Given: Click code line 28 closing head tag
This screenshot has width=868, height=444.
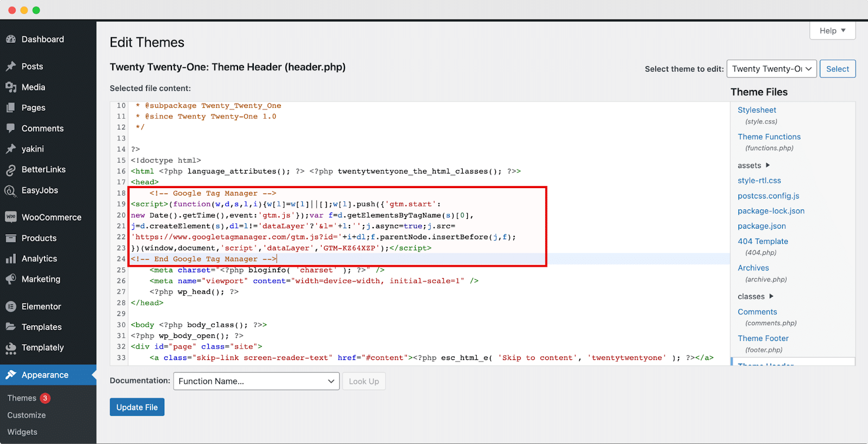Looking at the screenshot, I should tap(147, 303).
